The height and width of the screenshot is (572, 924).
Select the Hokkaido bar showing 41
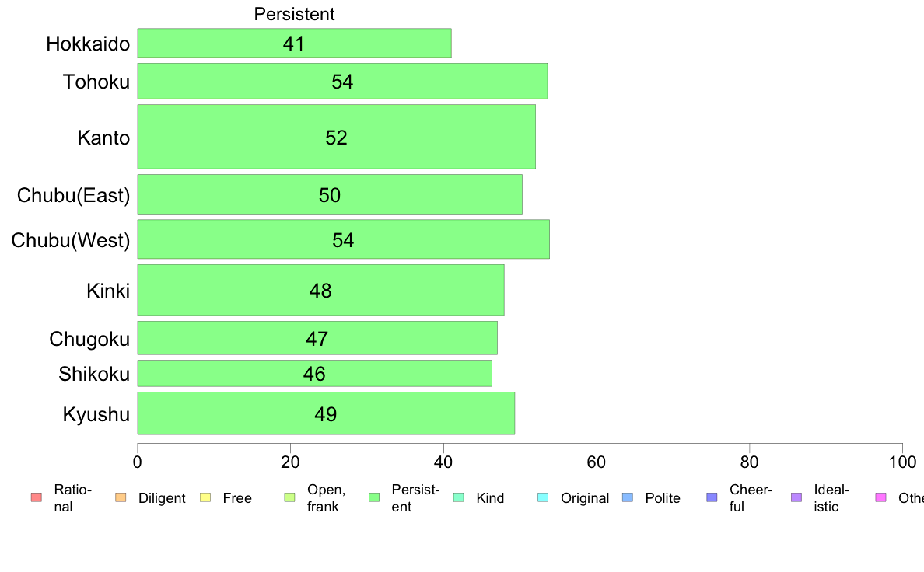tap(294, 43)
